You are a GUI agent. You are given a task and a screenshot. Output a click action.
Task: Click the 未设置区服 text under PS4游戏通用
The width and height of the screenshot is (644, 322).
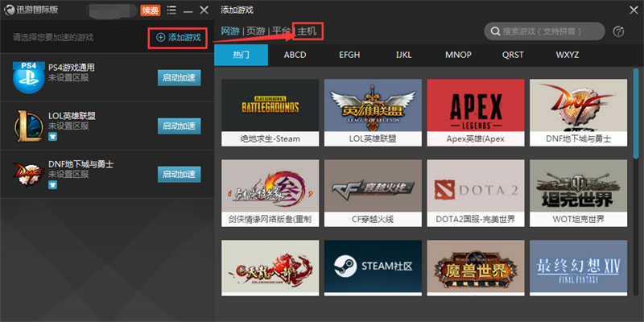tap(68, 77)
